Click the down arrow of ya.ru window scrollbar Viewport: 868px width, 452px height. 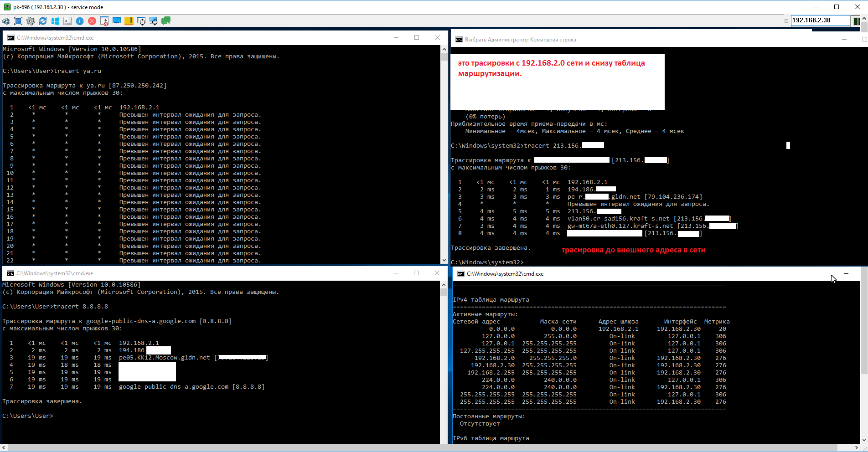click(444, 260)
